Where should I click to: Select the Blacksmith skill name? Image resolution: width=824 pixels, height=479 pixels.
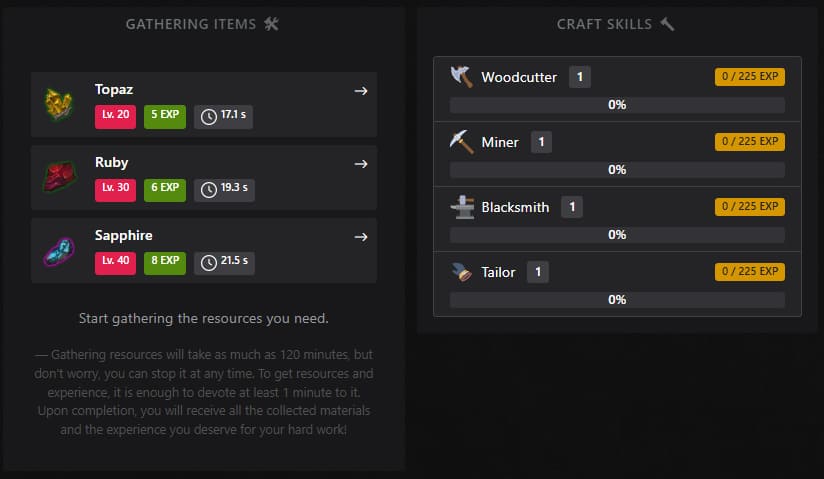(515, 207)
